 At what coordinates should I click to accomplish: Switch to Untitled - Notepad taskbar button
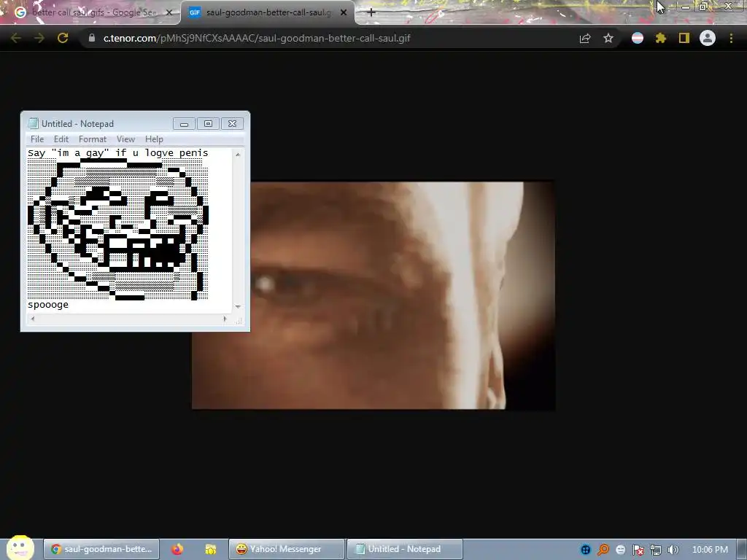(x=404, y=549)
